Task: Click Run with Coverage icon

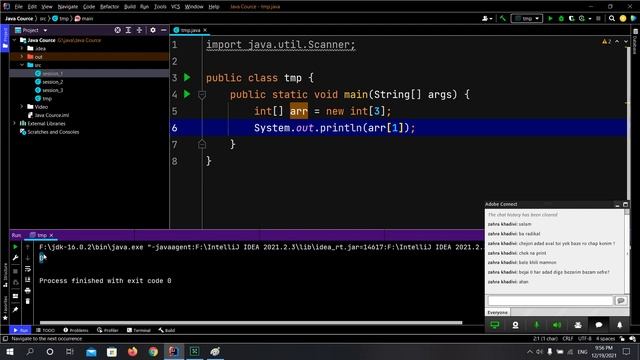Action: click(571, 18)
